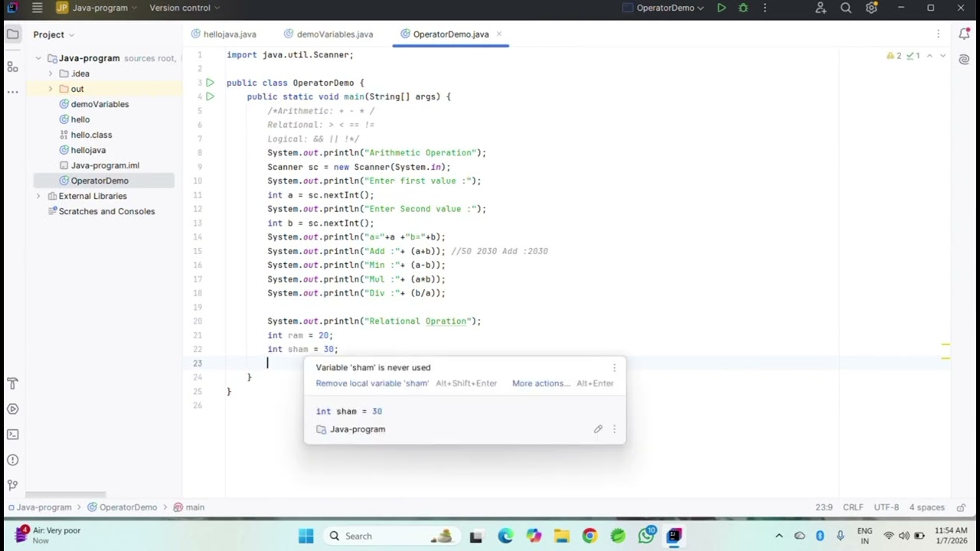Open the Project view selector dropdown
The width and height of the screenshot is (980, 551).
pyautogui.click(x=54, y=34)
